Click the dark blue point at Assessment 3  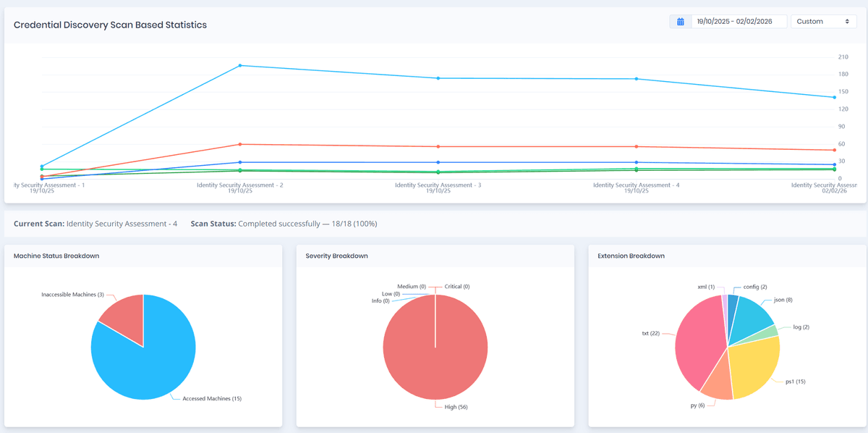(x=438, y=162)
